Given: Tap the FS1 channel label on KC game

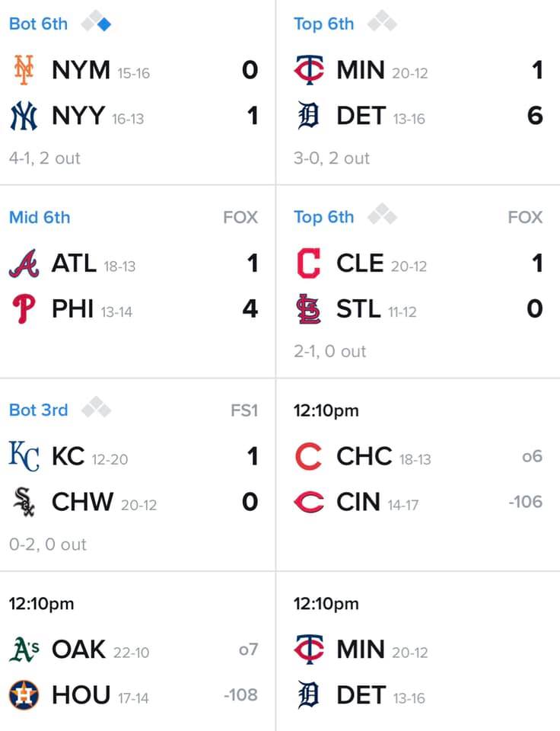Looking at the screenshot, I should 244,410.
